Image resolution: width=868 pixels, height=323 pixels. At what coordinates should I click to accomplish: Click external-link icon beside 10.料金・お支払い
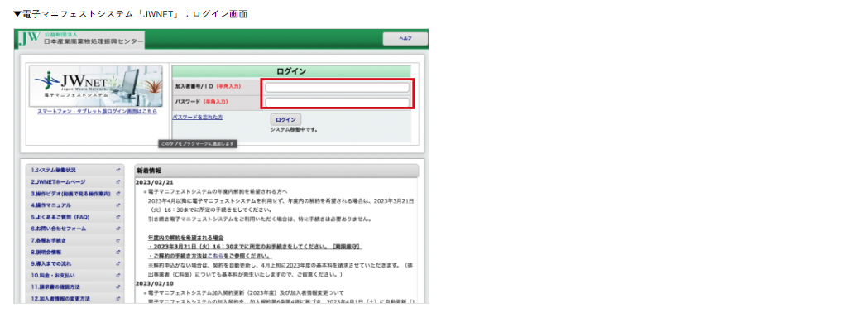coord(117,275)
